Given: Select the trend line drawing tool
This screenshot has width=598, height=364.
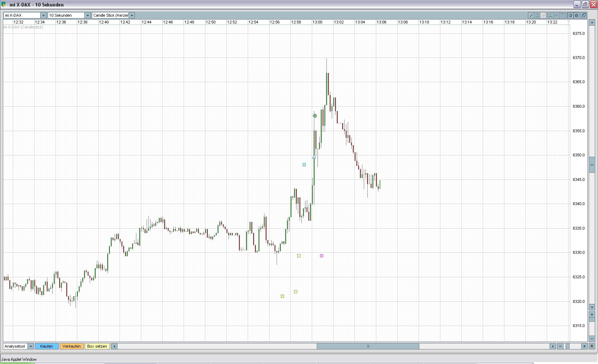Looking at the screenshot, I should pos(531,15).
